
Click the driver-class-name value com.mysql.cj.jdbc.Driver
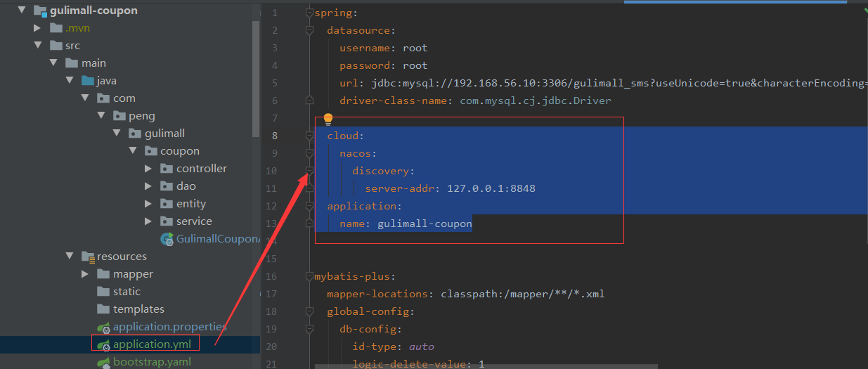[536, 101]
